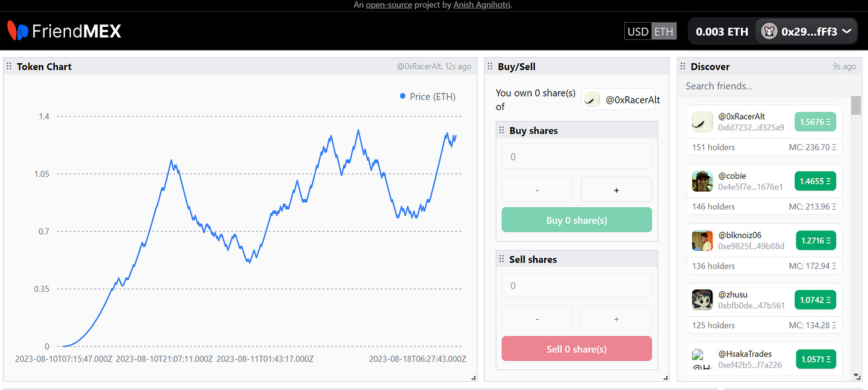The height and width of the screenshot is (390, 868).
Task: Click the 1.0742 Ξ price button
Action: [x=816, y=299]
